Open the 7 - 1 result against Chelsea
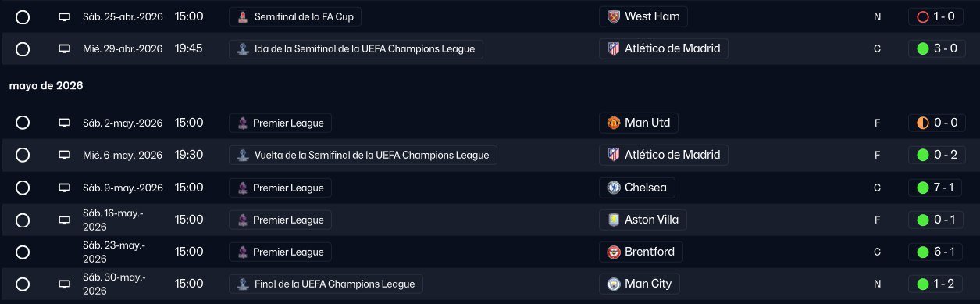The image size is (980, 304). [x=937, y=188]
